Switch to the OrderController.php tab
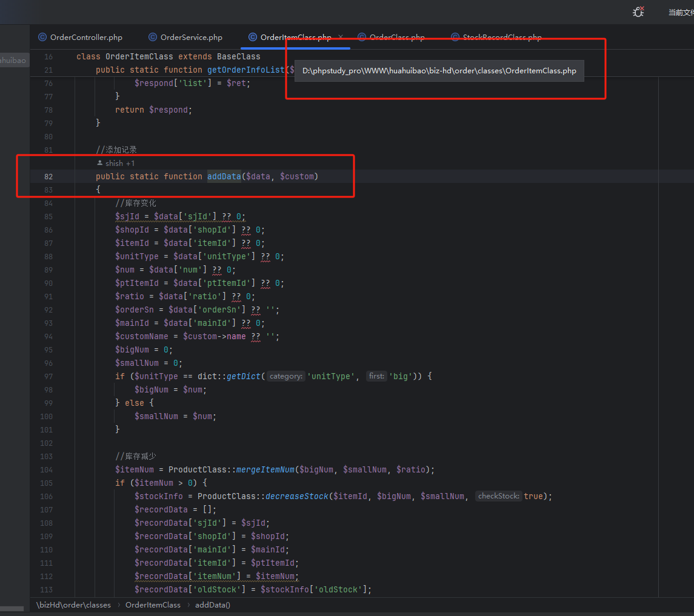Image resolution: width=694 pixels, height=616 pixels. [x=80, y=37]
